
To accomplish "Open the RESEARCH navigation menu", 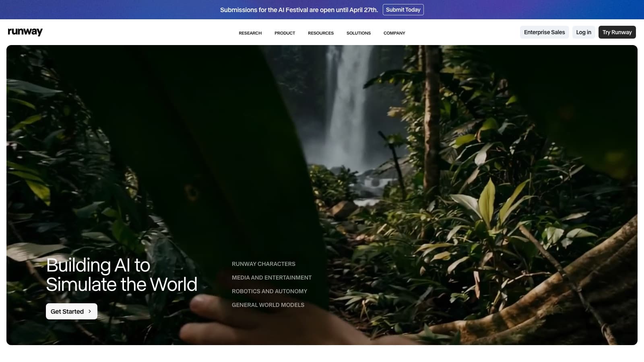I will [250, 33].
